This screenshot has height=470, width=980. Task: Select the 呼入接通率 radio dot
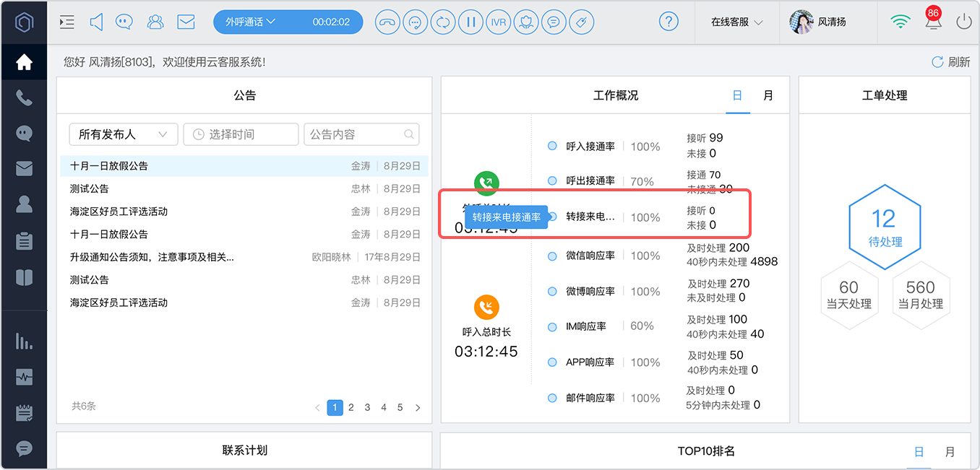(552, 146)
